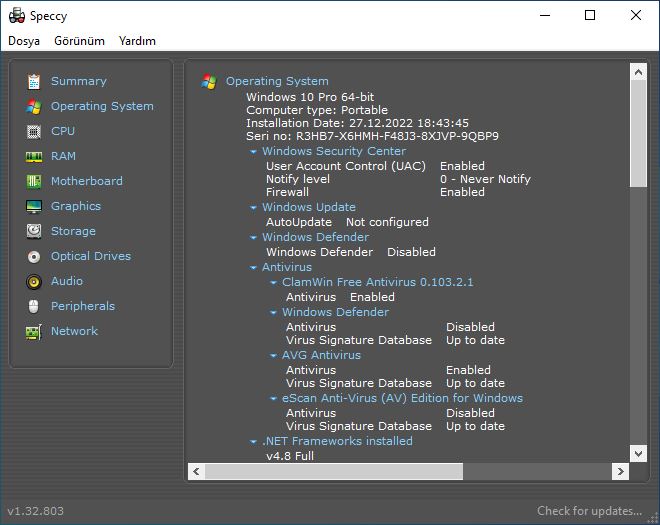The height and width of the screenshot is (525, 660).
Task: Select the Seri no line
Action: pos(373,136)
